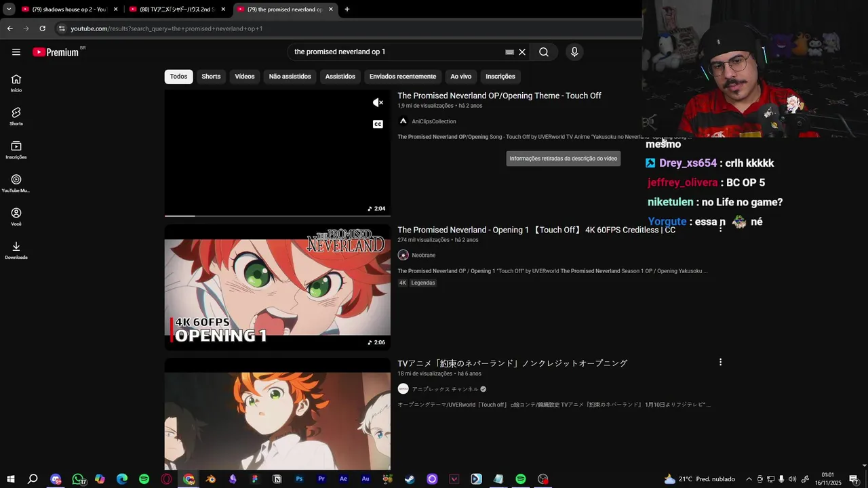Open AniClipsCollection channel avatar
The image size is (868, 488).
[x=403, y=121]
